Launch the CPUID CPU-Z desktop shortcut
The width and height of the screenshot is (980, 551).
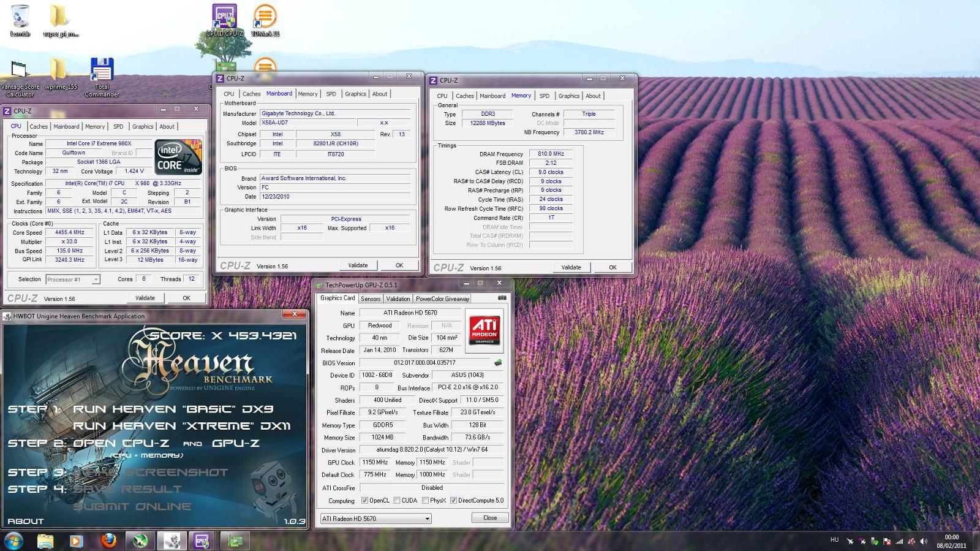(225, 20)
